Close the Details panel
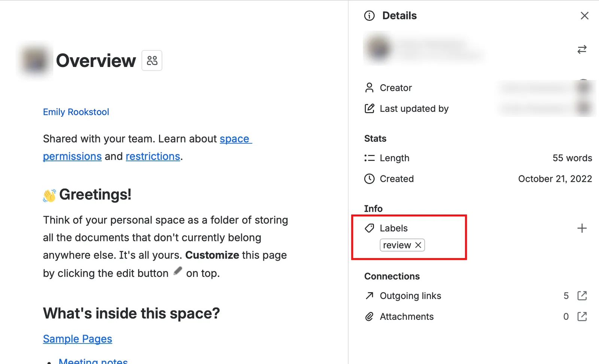The height and width of the screenshot is (364, 599). [584, 16]
